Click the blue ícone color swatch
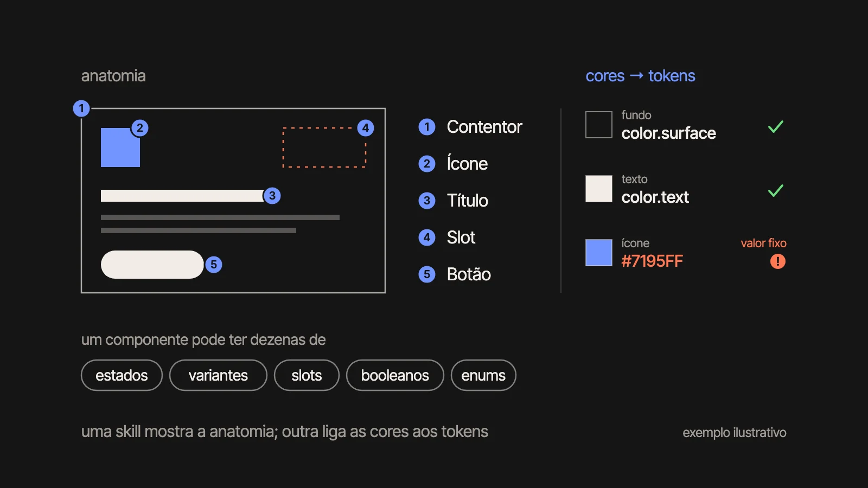The image size is (868, 488). 599,253
